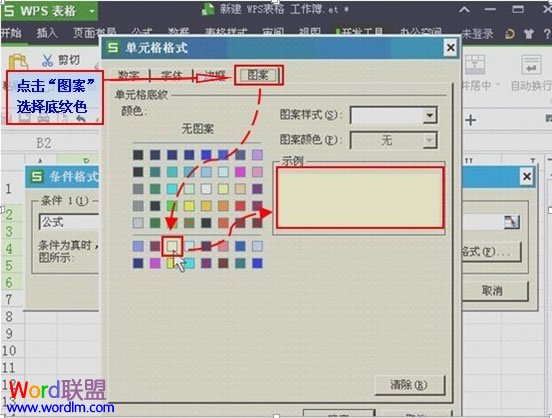Click the help question mark icon
The width and height of the screenshot is (552, 418).
pos(547,34)
